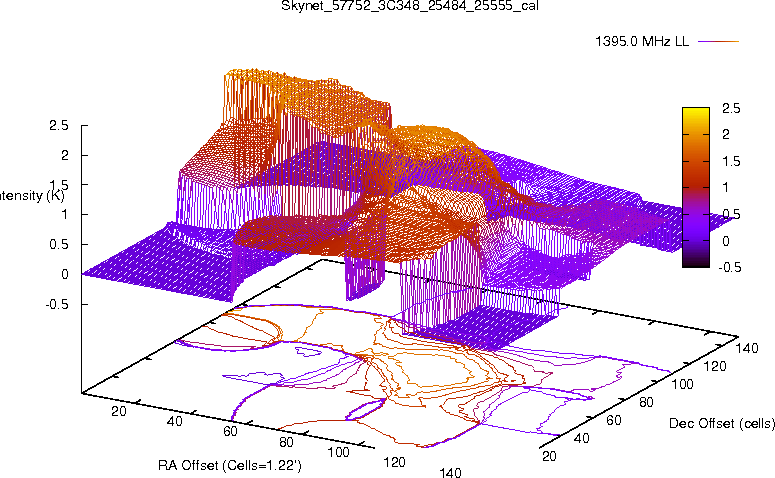Click the 1 label on the color bar
Screen dimensions: 775x478
726,187
